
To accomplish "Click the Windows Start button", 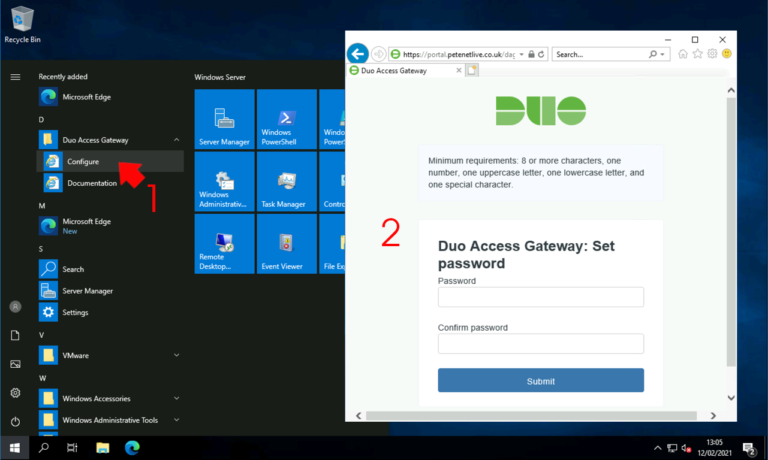I will tap(15, 448).
